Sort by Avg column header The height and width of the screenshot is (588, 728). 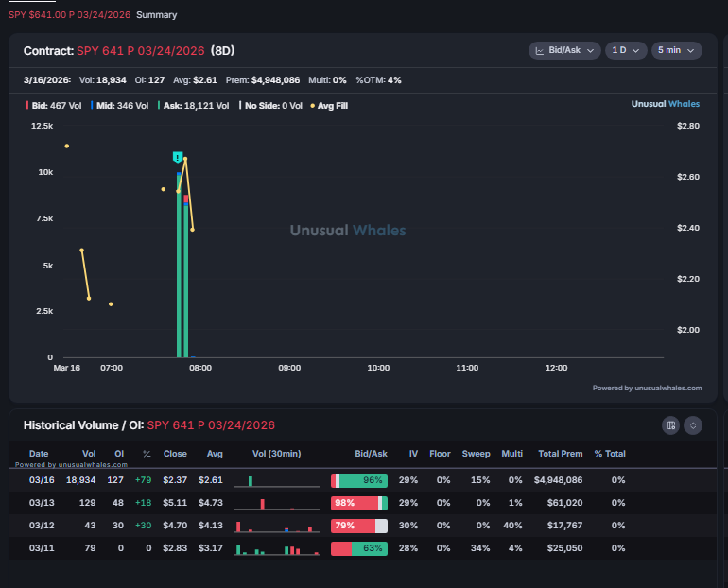215,454
